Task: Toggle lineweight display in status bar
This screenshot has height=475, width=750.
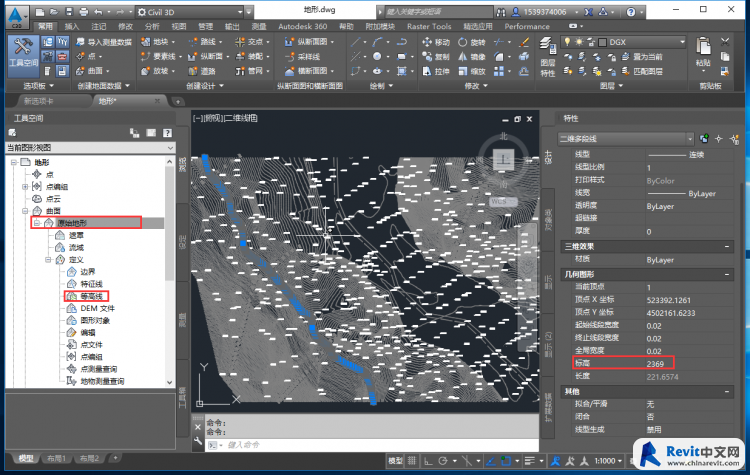Action: (x=529, y=461)
